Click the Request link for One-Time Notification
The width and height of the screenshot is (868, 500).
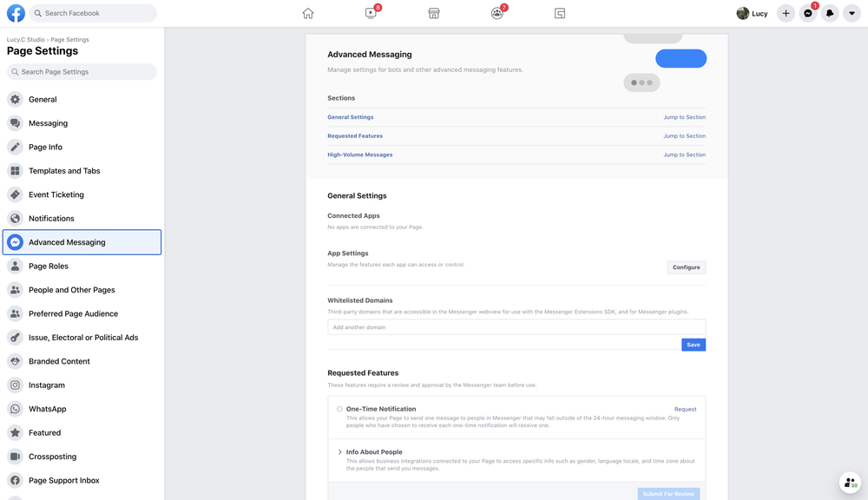pyautogui.click(x=686, y=410)
